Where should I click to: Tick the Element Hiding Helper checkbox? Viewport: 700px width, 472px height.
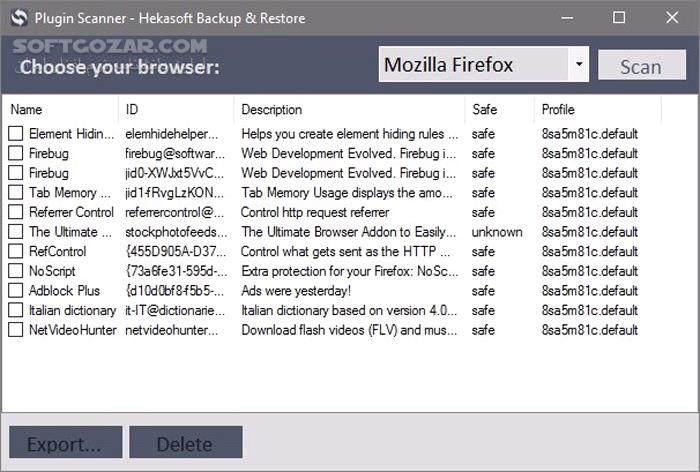click(16, 133)
